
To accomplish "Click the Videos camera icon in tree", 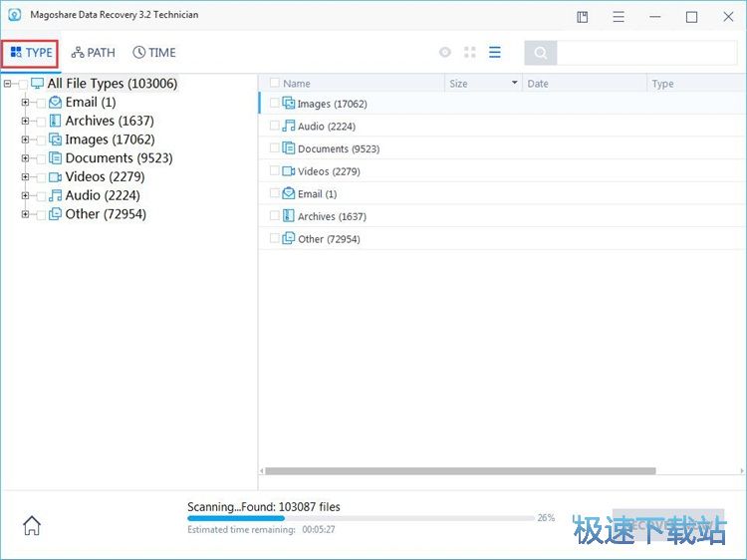I will [55, 176].
